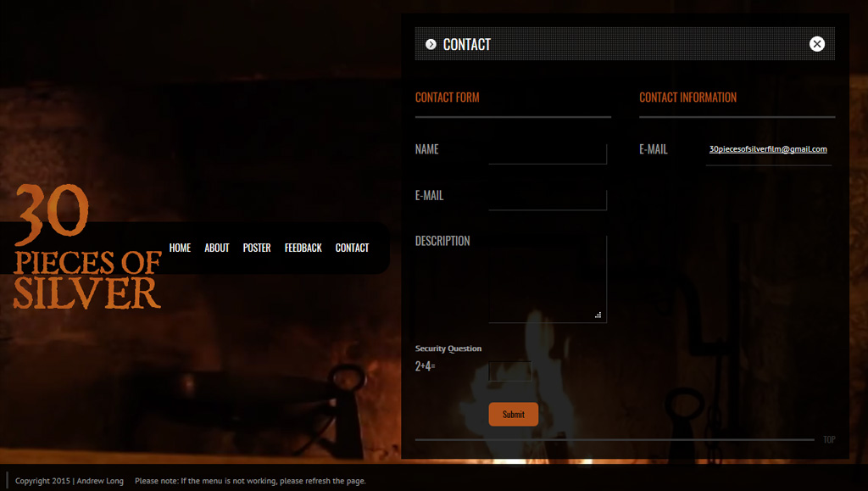The image size is (868, 491).
Task: Jump to TOP of the panel
Action: point(829,439)
